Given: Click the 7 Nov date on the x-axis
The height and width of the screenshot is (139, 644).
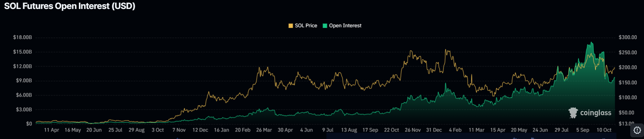Looking at the screenshot, I should (179, 130).
